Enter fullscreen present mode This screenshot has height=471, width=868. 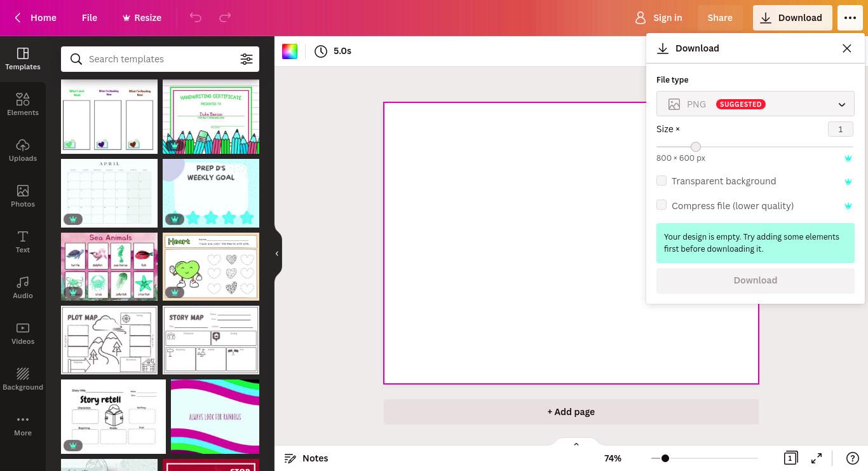point(817,458)
